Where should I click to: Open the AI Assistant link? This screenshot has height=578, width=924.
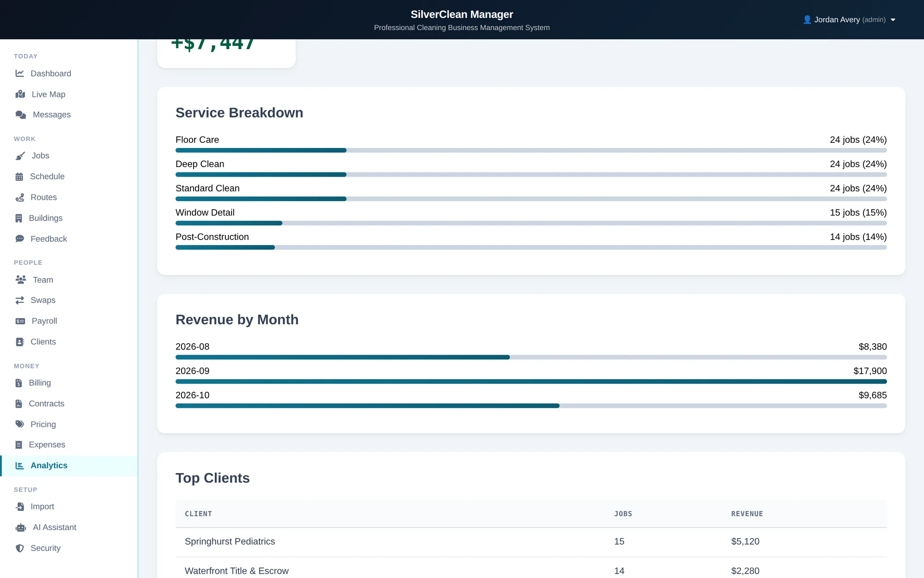coord(69,528)
